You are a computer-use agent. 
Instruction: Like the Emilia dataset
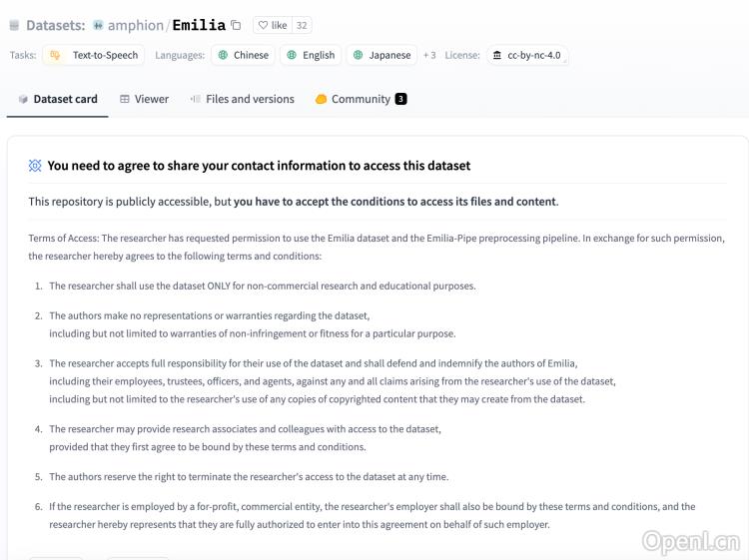[272, 25]
